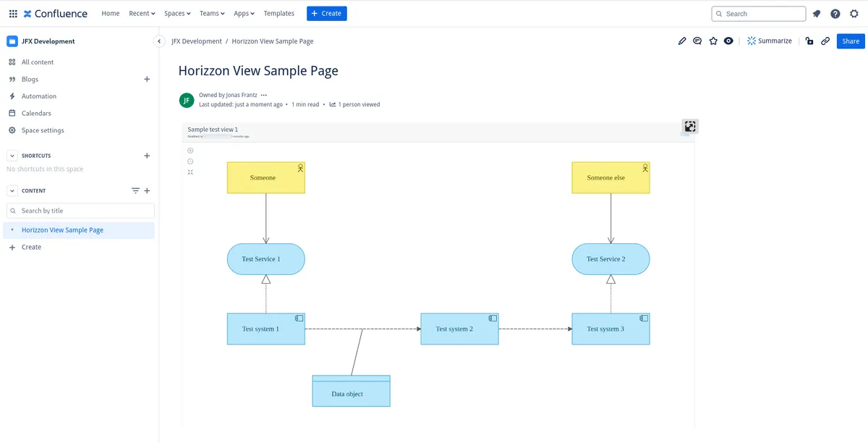
Task: Open diagram fullscreen expand icon
Action: click(690, 127)
